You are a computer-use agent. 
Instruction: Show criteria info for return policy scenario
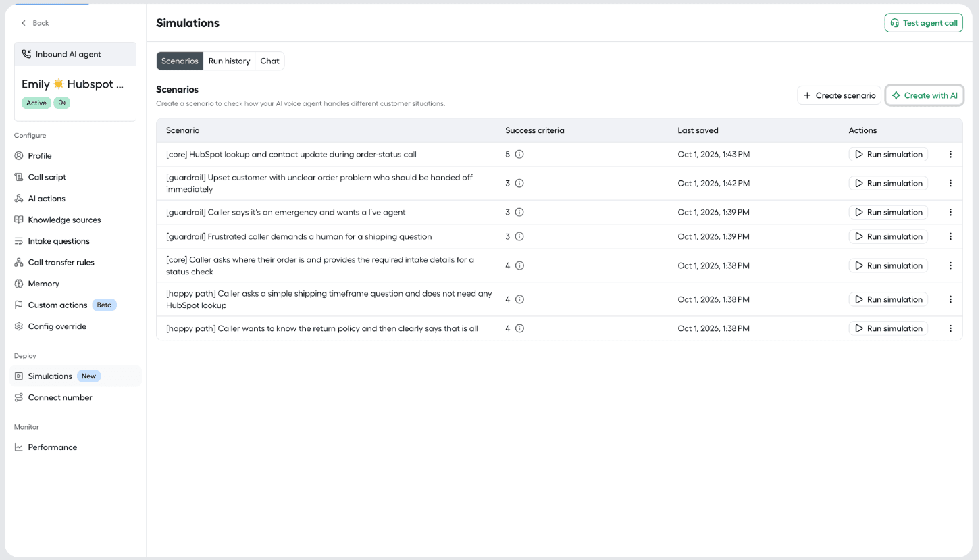tap(519, 328)
